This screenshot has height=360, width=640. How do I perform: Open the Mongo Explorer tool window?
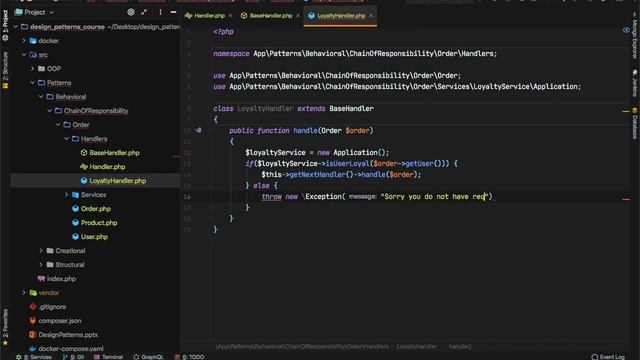[635, 37]
